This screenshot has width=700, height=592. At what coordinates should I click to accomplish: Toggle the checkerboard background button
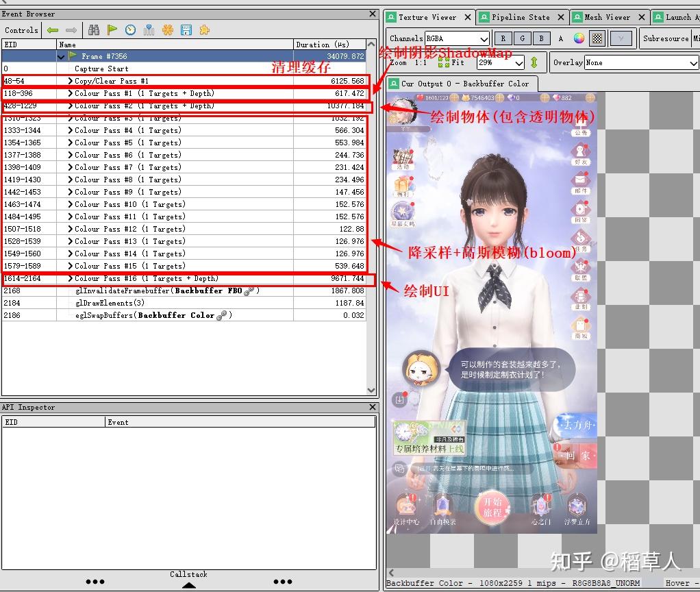click(x=597, y=38)
